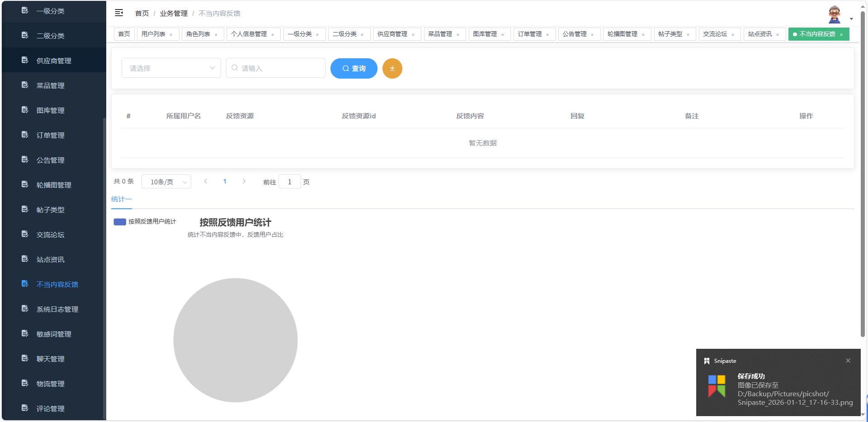Close the Snipaste notification popup
The image size is (868, 422).
pos(848,361)
